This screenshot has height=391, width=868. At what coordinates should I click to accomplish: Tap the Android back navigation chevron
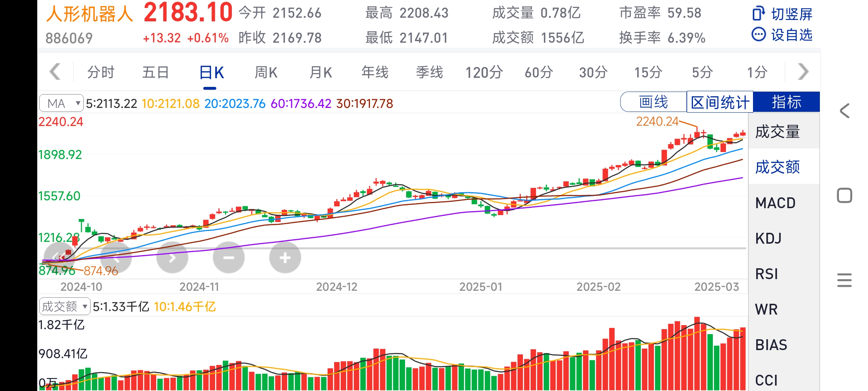844,111
